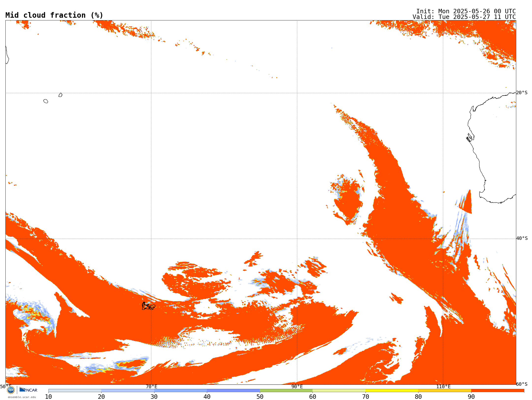Click the colorbar label 90
This screenshot has height=400, width=532.
pos(471,397)
